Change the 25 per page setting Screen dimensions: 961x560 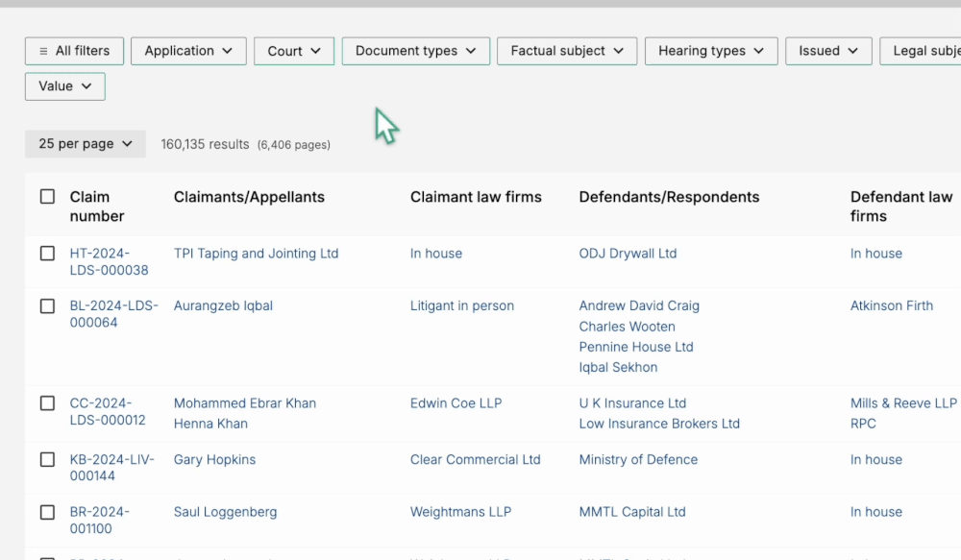[86, 144]
